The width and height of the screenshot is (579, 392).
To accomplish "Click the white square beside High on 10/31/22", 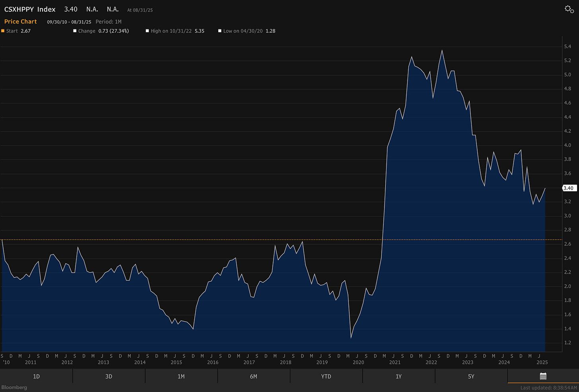I will click(x=147, y=31).
